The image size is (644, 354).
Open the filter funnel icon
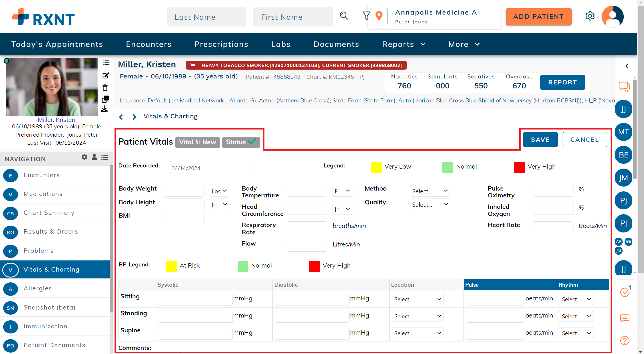[366, 16]
